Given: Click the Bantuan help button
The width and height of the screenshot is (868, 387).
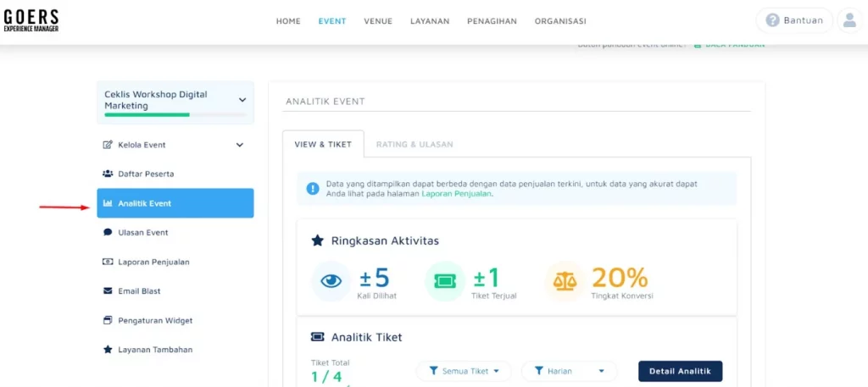Looking at the screenshot, I should click(x=794, y=20).
